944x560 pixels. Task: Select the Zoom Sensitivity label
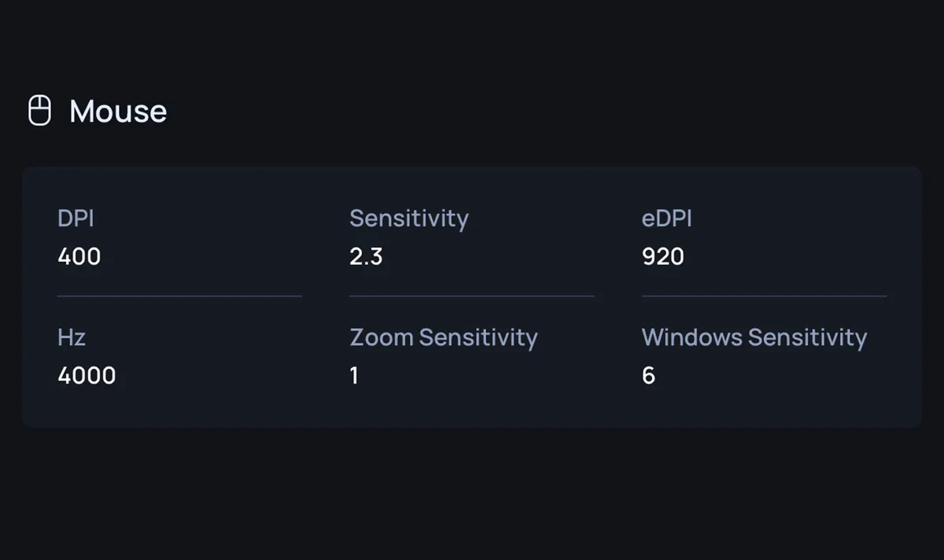coord(444,337)
